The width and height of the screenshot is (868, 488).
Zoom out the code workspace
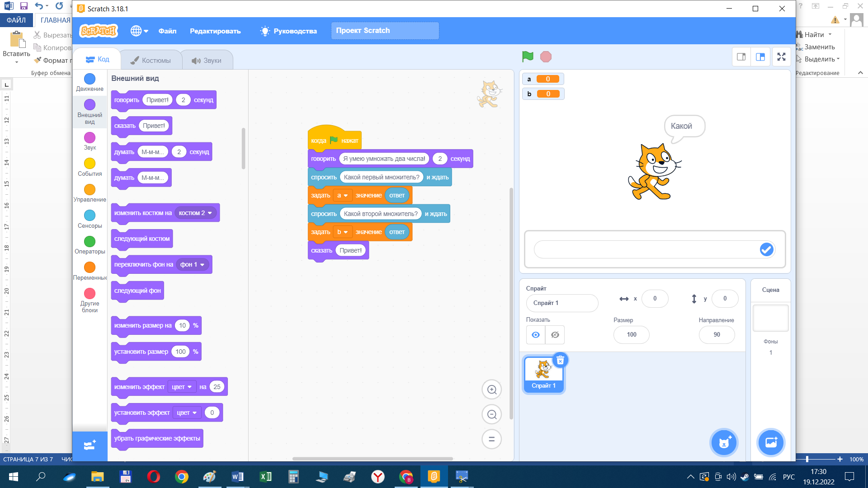[492, 414]
